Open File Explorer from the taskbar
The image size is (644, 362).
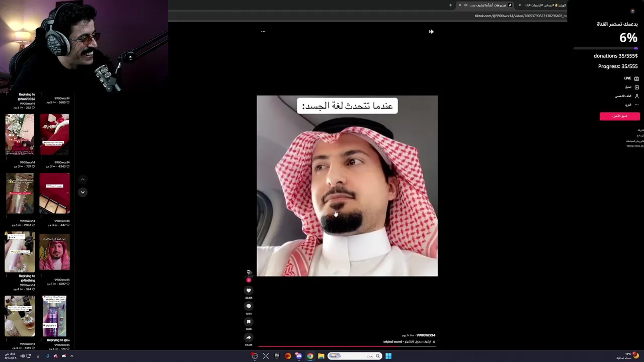coord(321,356)
